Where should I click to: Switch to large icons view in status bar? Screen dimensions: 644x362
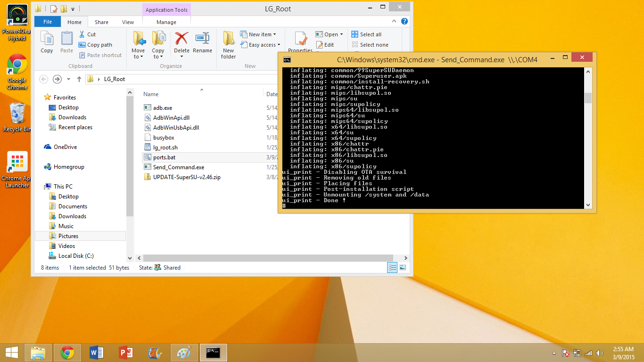coord(403,267)
